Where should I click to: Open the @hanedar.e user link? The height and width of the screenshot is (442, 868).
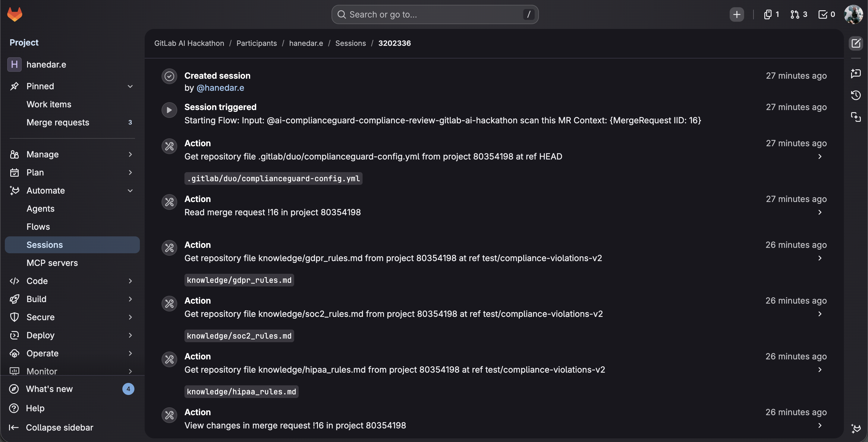coord(220,88)
